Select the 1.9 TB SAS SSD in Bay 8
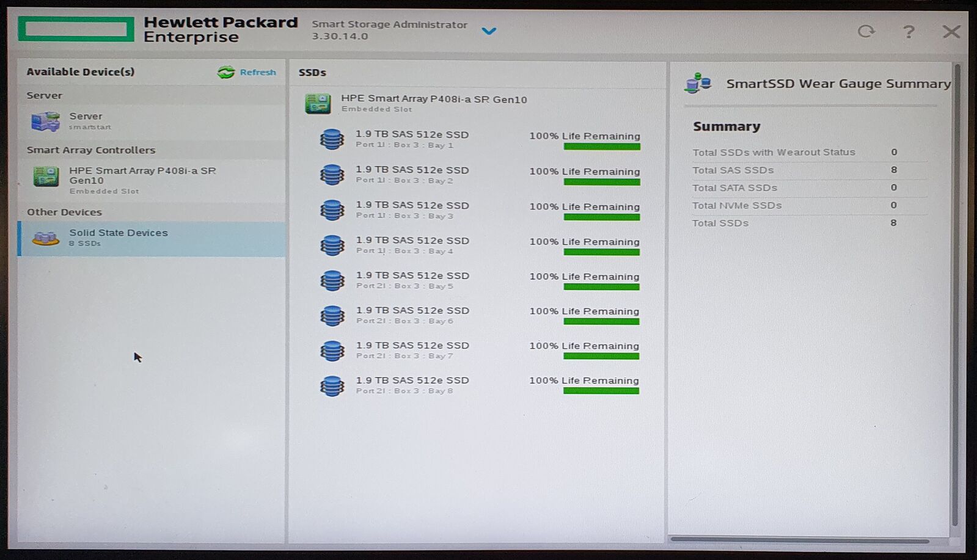The width and height of the screenshot is (977, 560). [x=412, y=385]
